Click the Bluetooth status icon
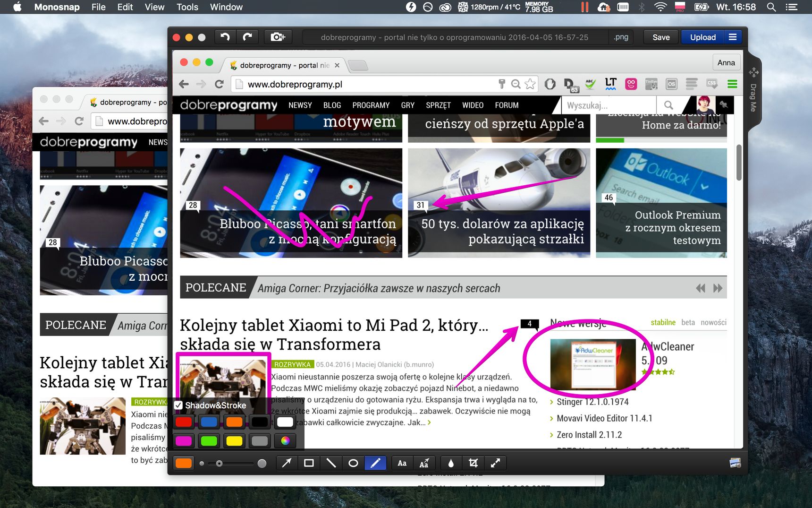812x508 pixels. [642, 7]
